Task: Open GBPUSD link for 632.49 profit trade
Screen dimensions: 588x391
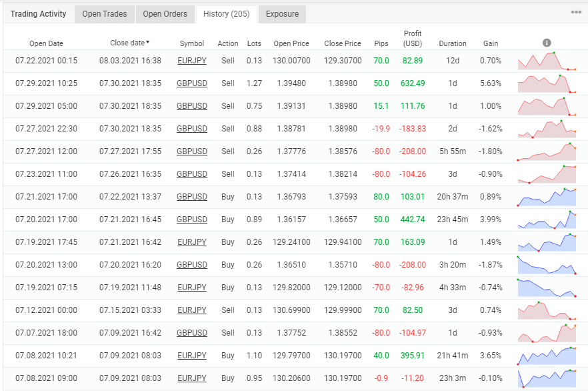Action: pyautogui.click(x=191, y=83)
